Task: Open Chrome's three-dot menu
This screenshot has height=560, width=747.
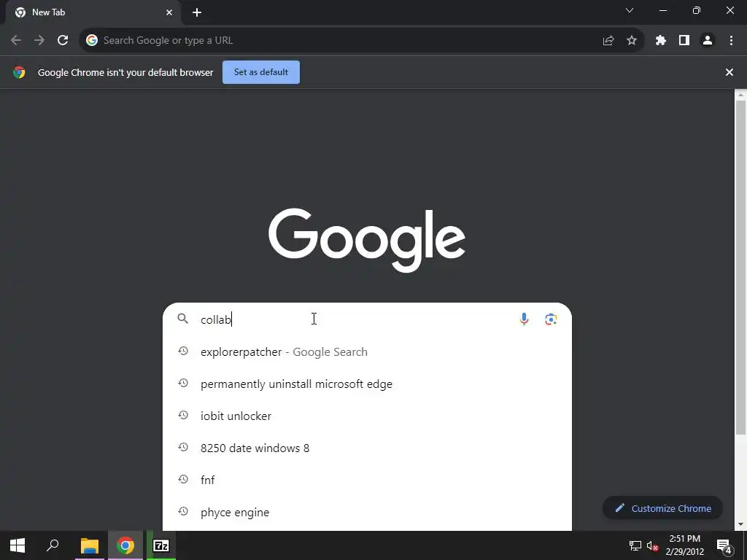Action: (x=731, y=41)
